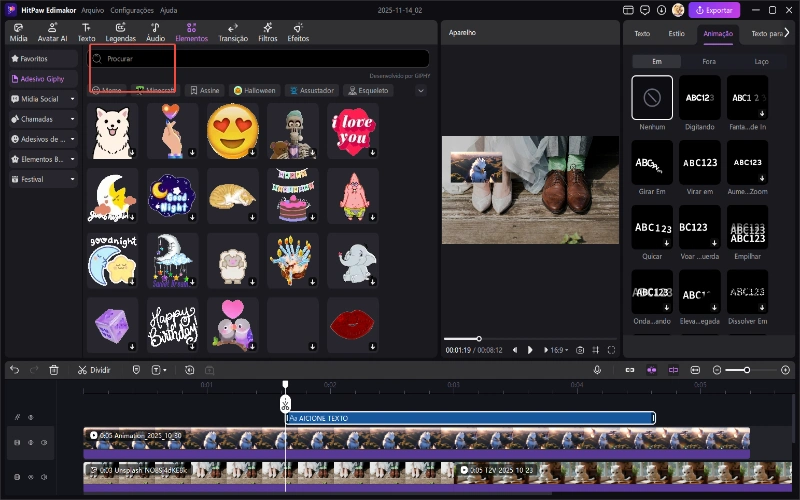Delete selected clip with trash icon
This screenshot has width=800, height=500.
pyautogui.click(x=54, y=370)
